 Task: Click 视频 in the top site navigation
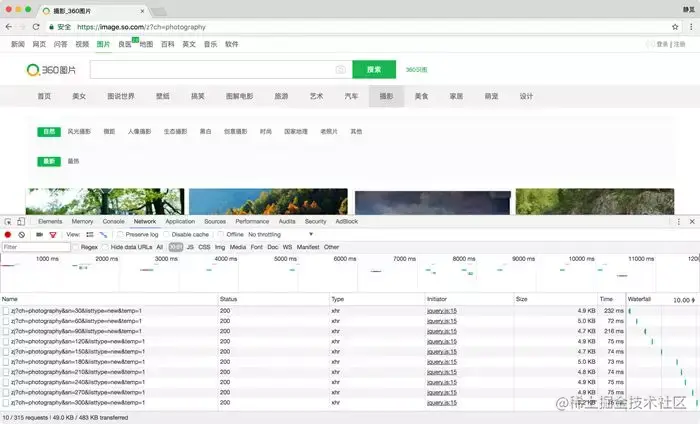(82, 44)
